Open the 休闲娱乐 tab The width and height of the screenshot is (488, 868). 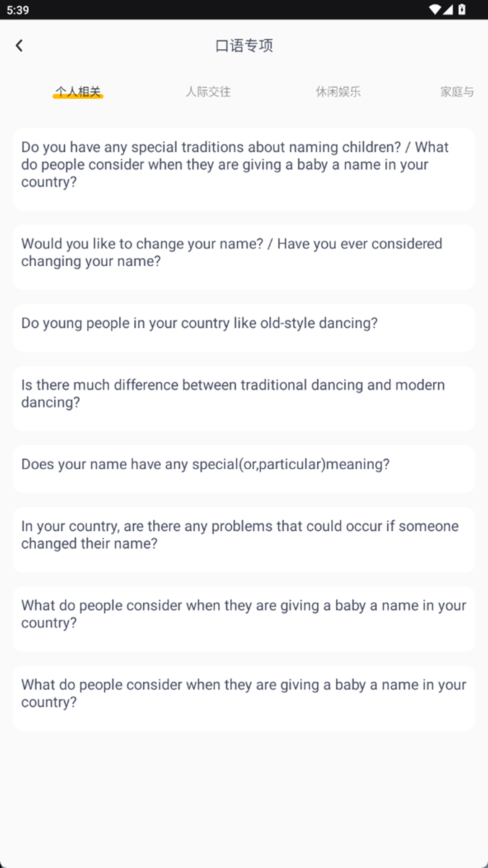(338, 92)
